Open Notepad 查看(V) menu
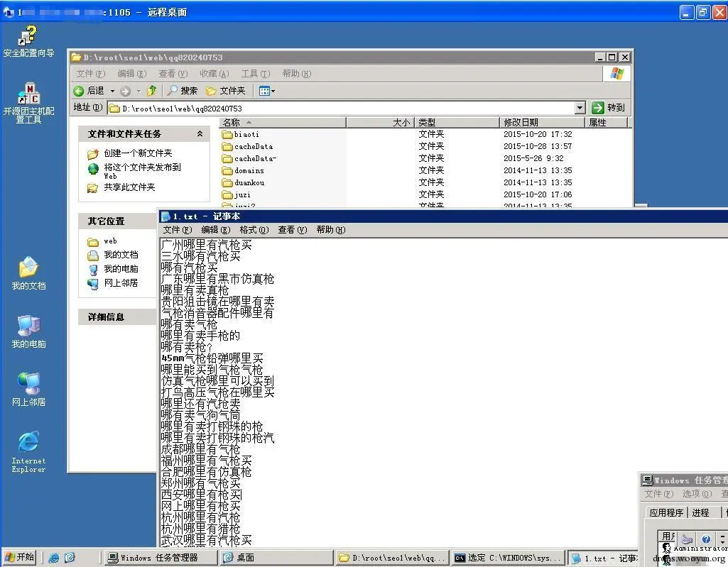Image resolution: width=728 pixels, height=567 pixels. [292, 230]
